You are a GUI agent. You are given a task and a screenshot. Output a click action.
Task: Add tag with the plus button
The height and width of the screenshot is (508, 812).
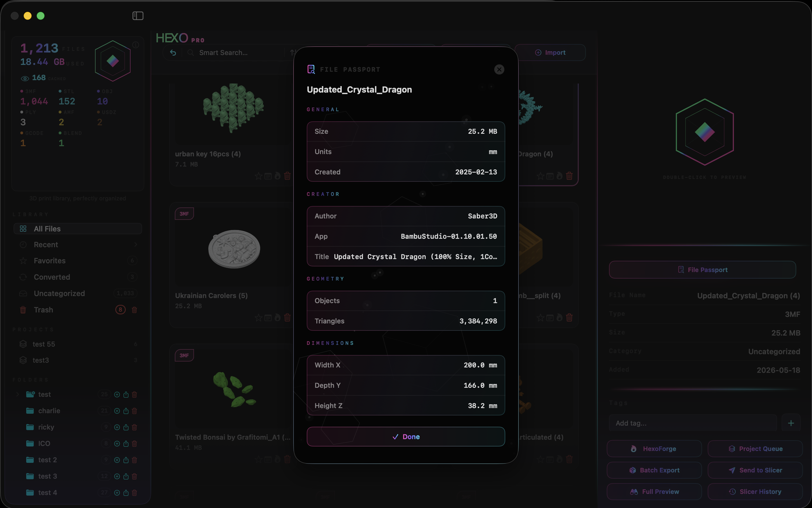(x=791, y=423)
